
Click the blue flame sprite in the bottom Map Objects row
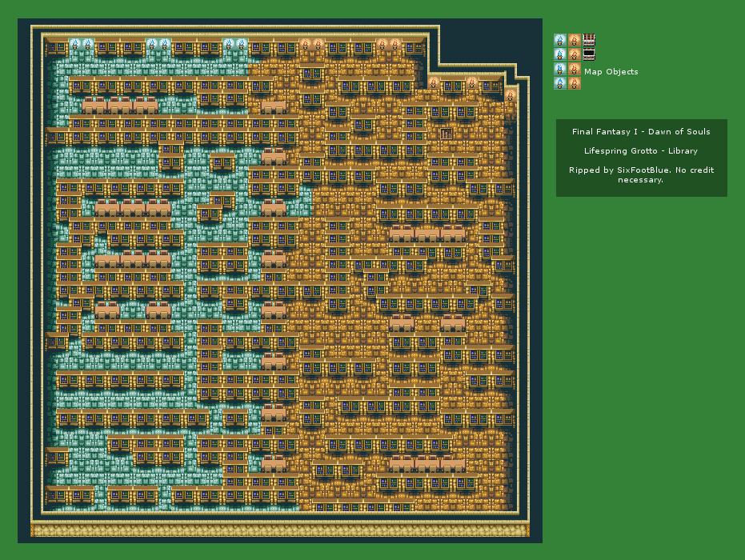(560, 83)
